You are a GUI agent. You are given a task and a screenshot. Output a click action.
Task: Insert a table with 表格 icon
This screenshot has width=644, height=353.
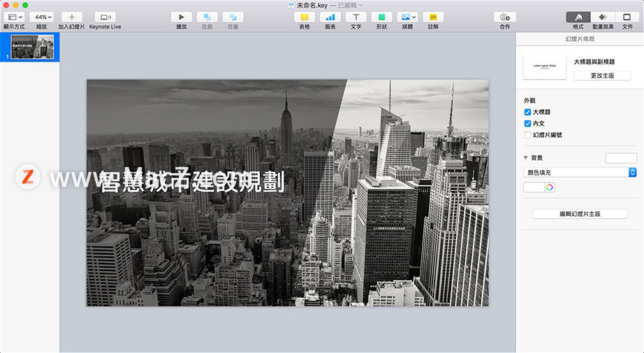click(305, 17)
